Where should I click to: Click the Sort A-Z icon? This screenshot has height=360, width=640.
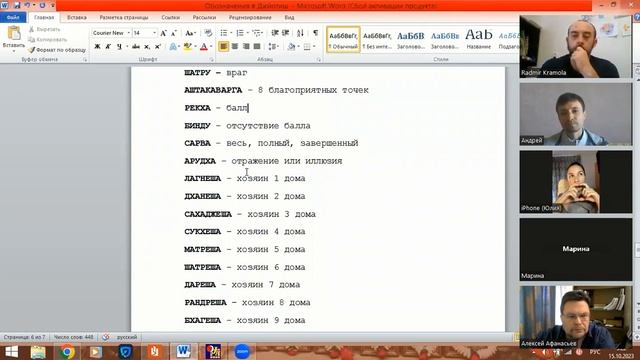click(300, 33)
